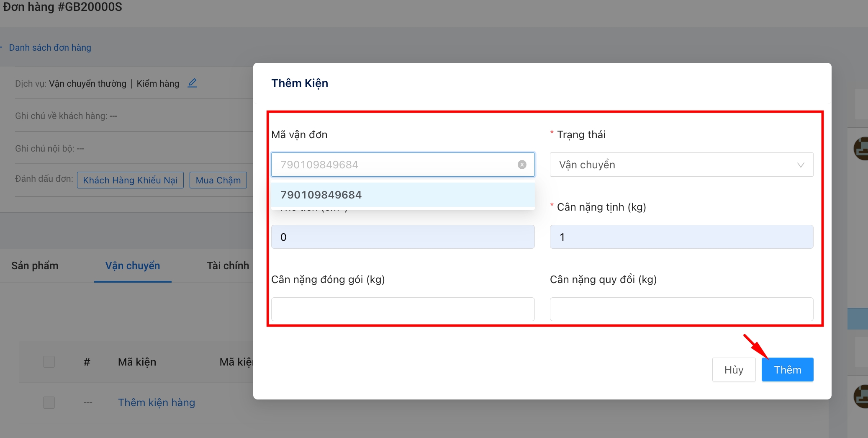This screenshot has width=868, height=438.
Task: Switch to the Sản phẩm tab
Action: pyautogui.click(x=35, y=266)
